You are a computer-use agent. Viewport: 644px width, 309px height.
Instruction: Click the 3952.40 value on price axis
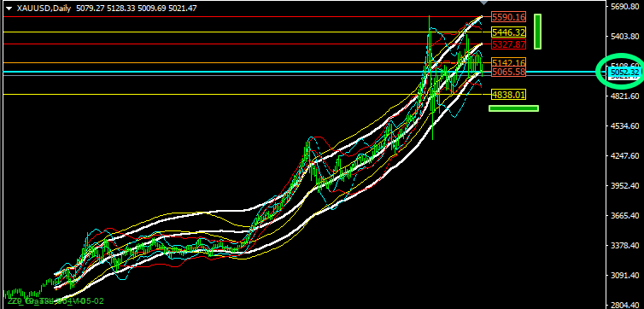624,185
